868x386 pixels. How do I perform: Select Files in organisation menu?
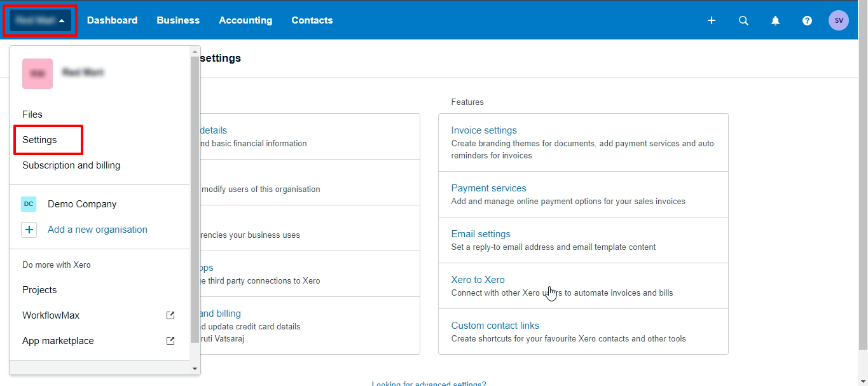click(x=32, y=114)
